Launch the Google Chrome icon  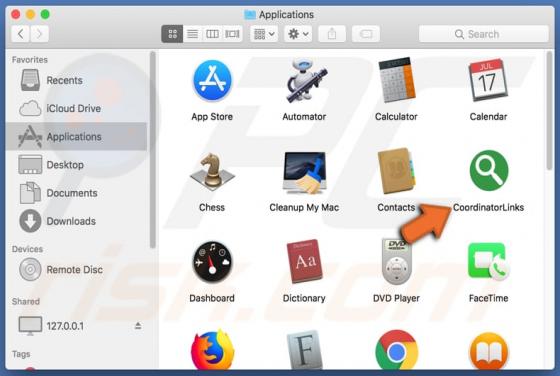pos(396,350)
